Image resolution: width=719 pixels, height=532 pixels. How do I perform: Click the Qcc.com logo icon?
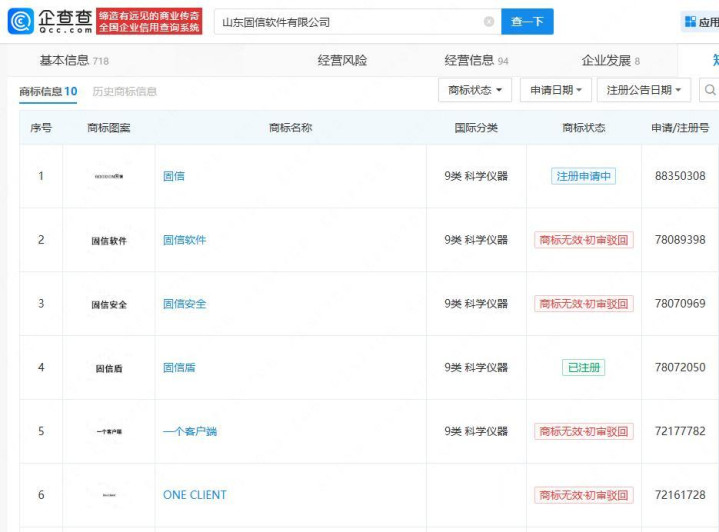pyautogui.click(x=20, y=21)
